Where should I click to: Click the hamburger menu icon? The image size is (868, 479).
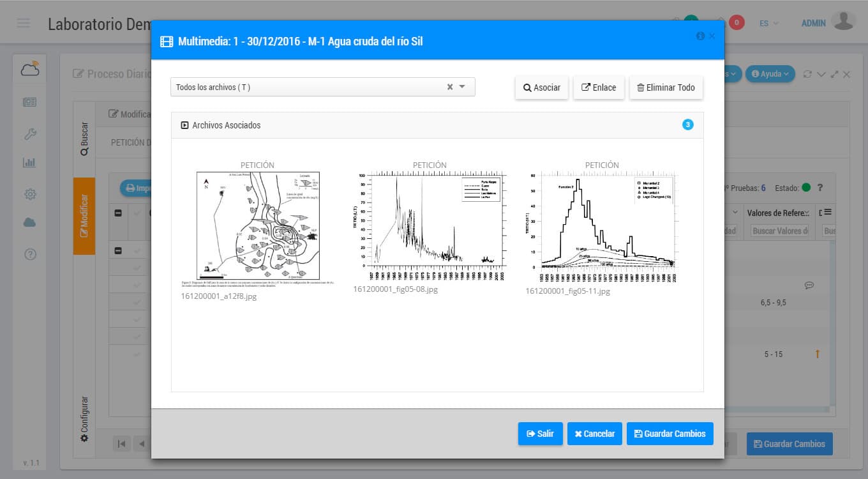coord(24,23)
